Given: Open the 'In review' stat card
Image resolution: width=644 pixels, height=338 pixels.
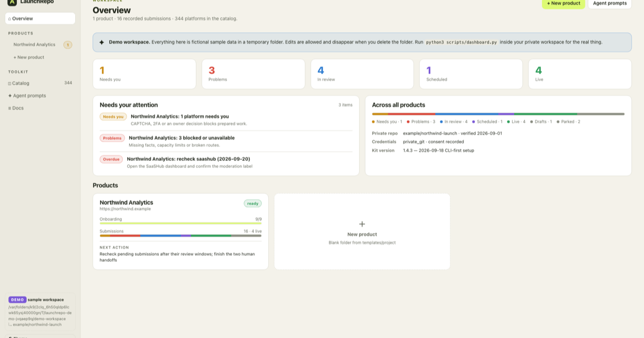Looking at the screenshot, I should coord(362,74).
